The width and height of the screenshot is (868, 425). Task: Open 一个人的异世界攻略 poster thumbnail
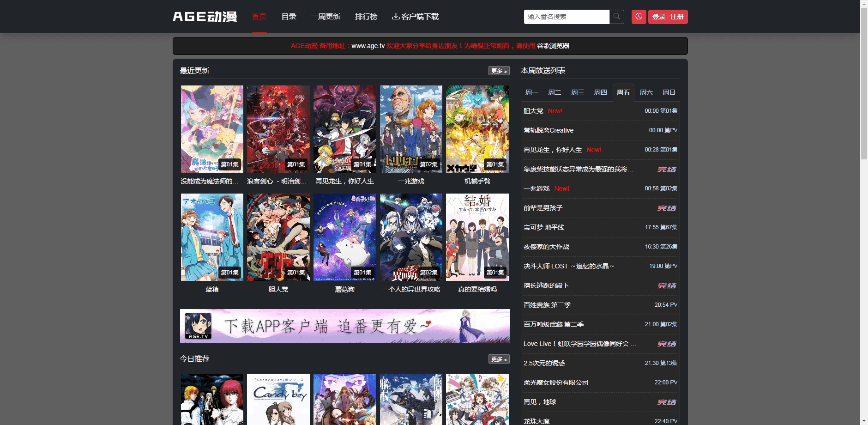pos(411,237)
